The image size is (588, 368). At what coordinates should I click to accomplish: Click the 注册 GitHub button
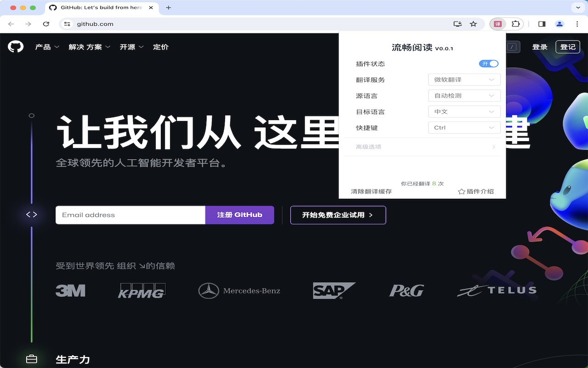(240, 215)
